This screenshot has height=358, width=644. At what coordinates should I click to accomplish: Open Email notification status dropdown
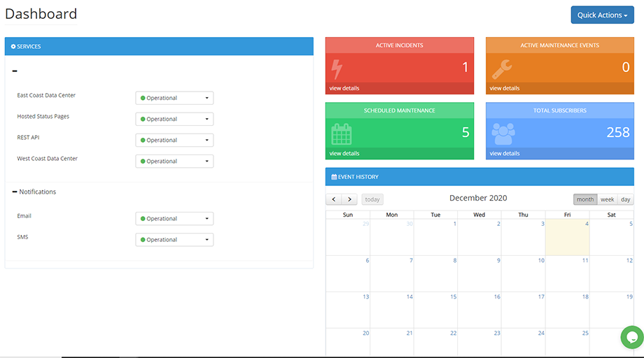coord(174,219)
